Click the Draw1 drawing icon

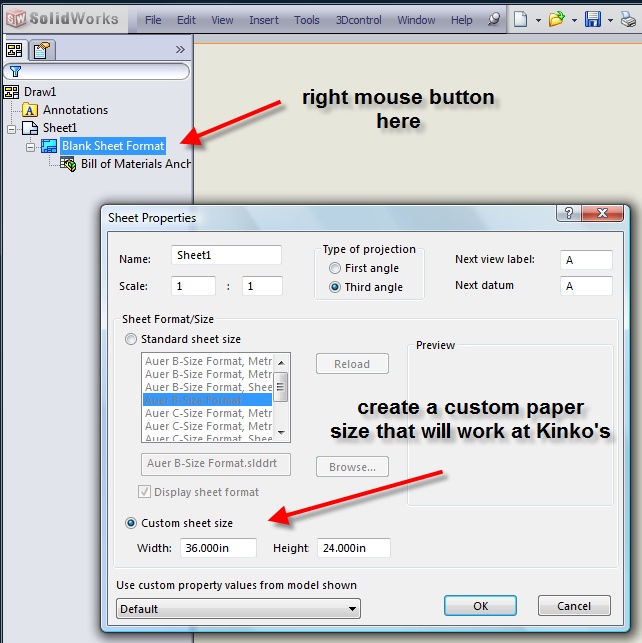click(x=11, y=92)
